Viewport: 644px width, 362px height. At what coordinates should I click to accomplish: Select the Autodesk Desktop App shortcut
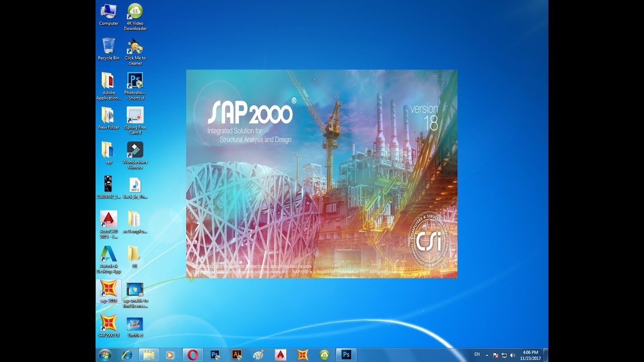coord(109,259)
